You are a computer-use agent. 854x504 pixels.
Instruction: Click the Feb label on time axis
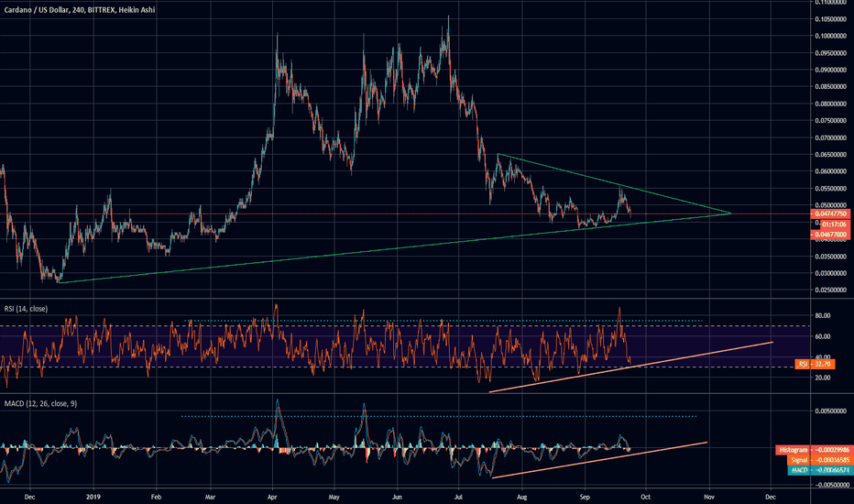157,497
